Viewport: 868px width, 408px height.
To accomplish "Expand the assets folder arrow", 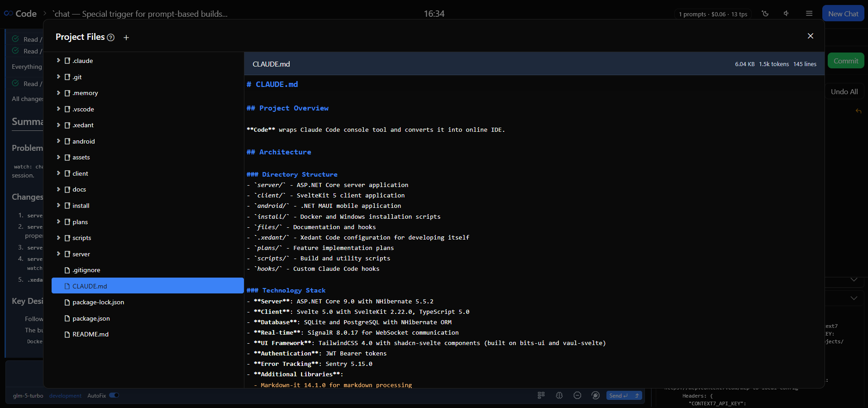I will coord(58,157).
